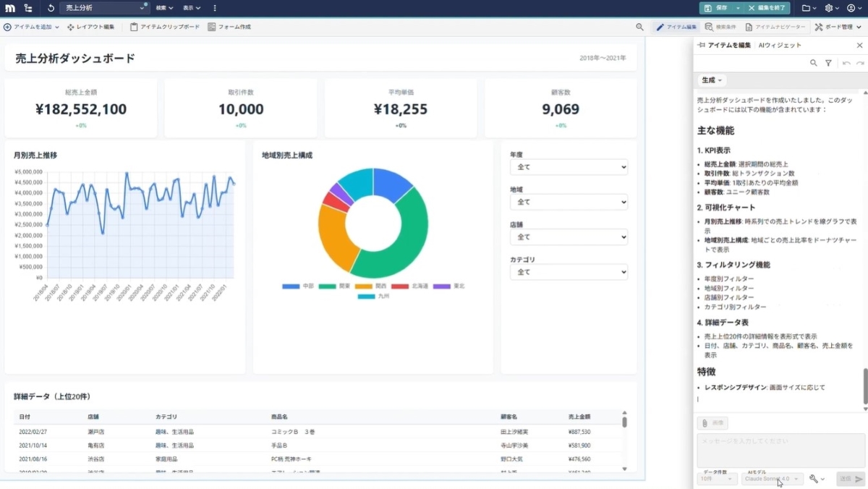
Task: Click the フォーム作成 toolbar item
Action: click(229, 27)
